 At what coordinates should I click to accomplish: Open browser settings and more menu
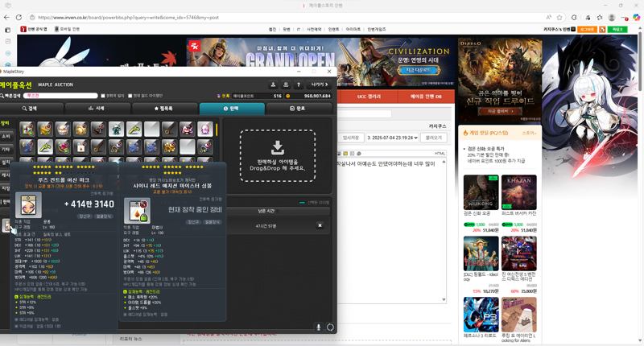625,17
